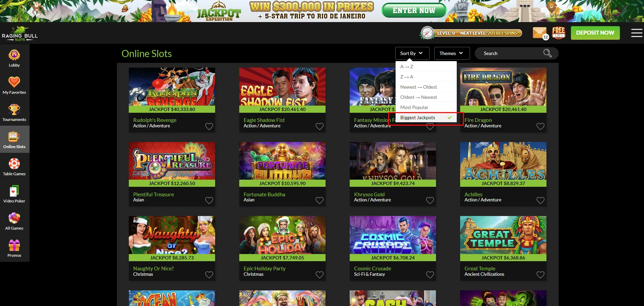
Task: Click the level compass gauge icon
Action: [427, 33]
